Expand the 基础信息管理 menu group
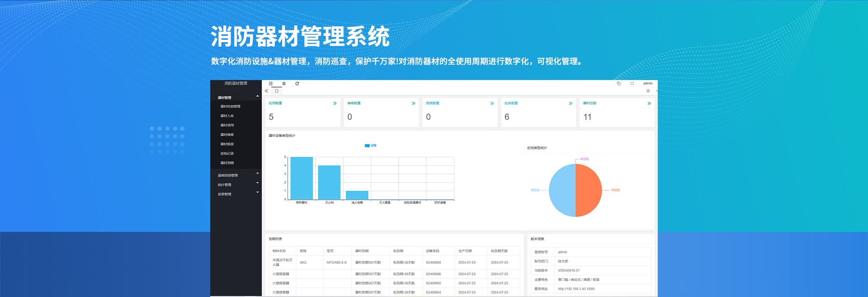 (x=237, y=175)
